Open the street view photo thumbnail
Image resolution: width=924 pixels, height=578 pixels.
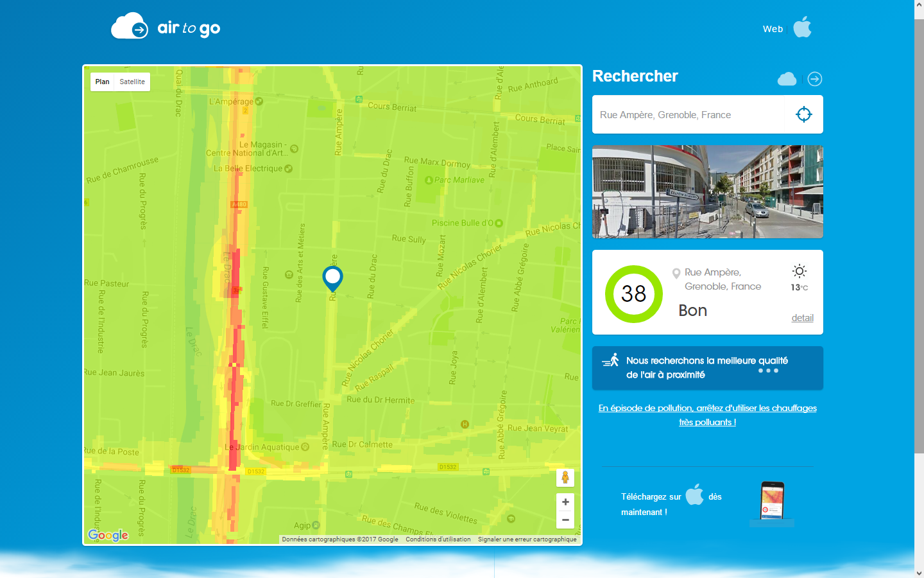click(707, 191)
